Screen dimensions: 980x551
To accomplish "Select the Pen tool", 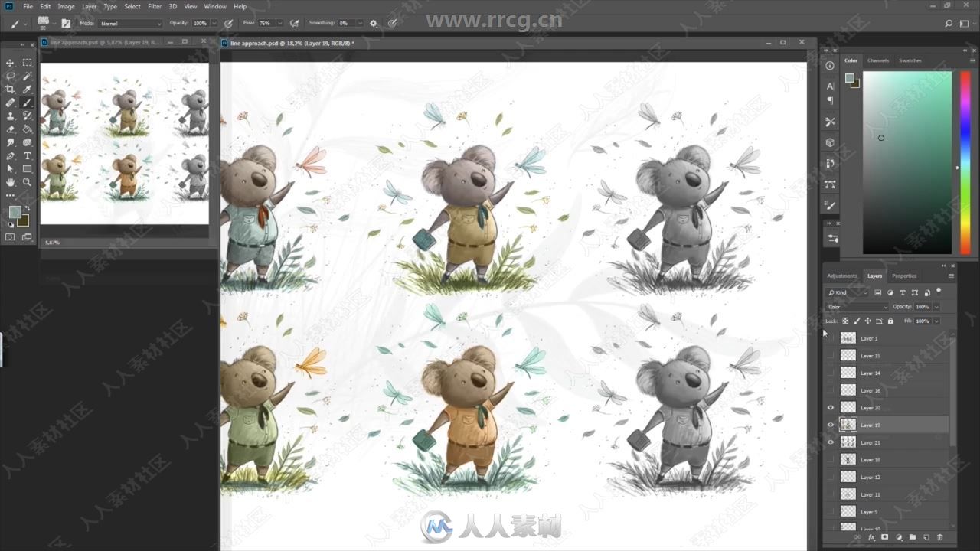I will click(x=10, y=156).
